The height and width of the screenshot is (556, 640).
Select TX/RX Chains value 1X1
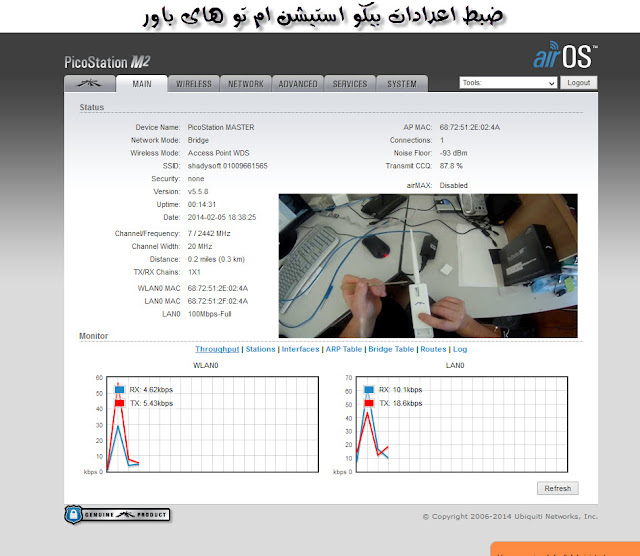click(194, 272)
